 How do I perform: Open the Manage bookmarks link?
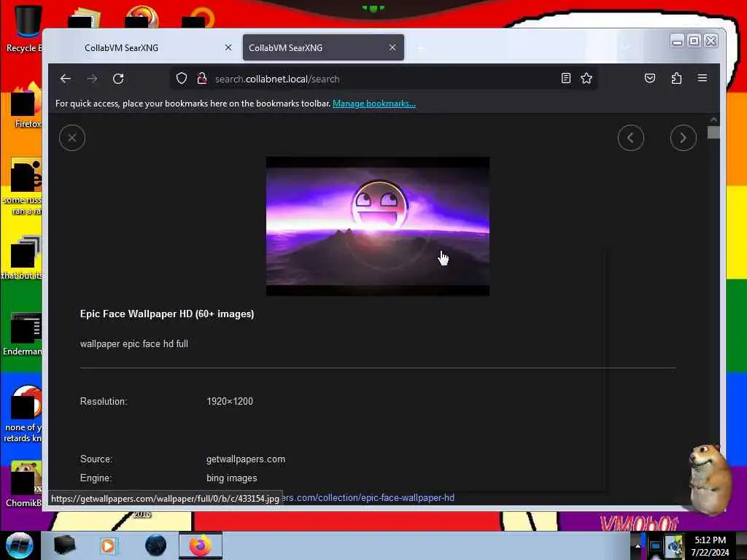pos(374,104)
